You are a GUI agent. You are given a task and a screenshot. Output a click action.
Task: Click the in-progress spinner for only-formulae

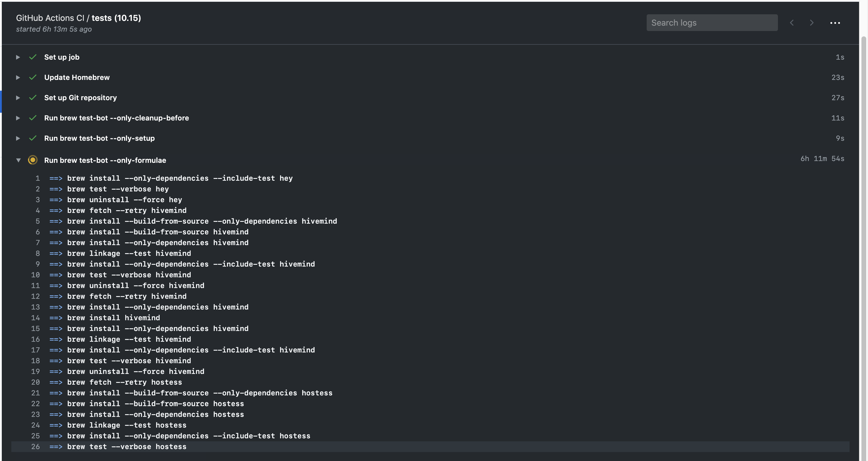[33, 160]
